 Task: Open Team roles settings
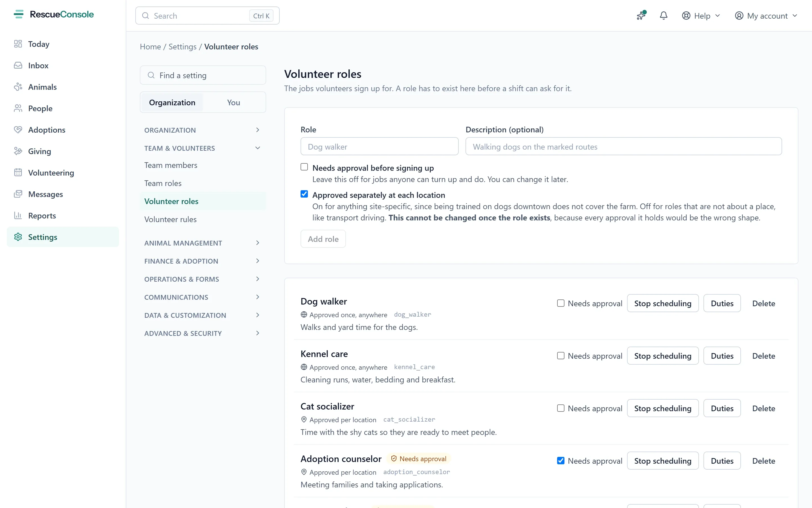[x=203, y=183]
